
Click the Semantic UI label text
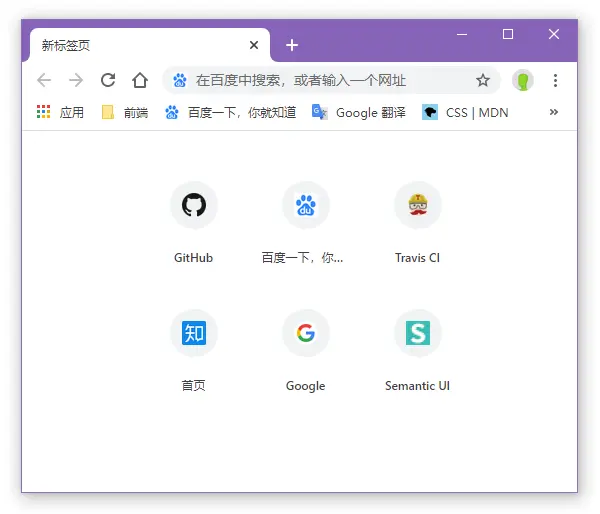click(417, 385)
